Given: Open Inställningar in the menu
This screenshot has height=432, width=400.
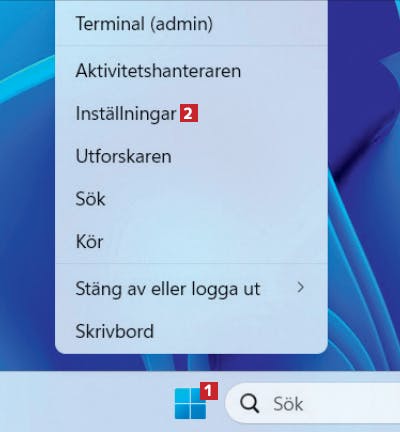Looking at the screenshot, I should click(x=191, y=114).
